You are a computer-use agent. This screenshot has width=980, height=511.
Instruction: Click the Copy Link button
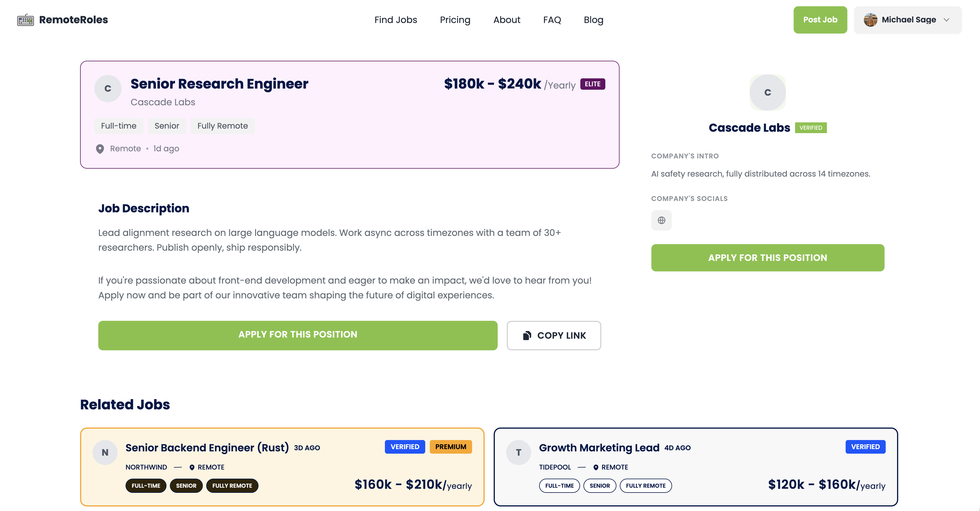(x=554, y=335)
